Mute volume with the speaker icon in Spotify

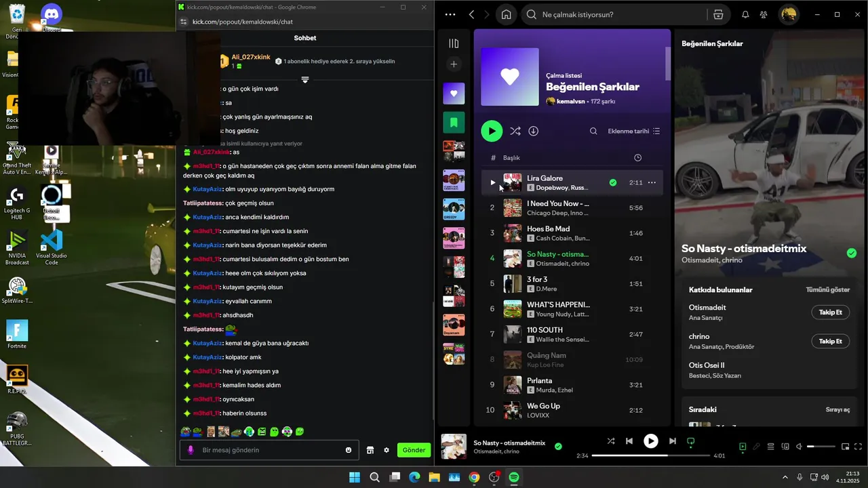799,447
